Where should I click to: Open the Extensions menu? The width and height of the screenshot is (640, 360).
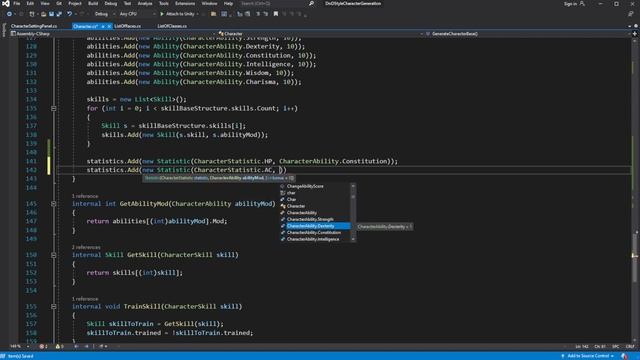click(185, 4)
